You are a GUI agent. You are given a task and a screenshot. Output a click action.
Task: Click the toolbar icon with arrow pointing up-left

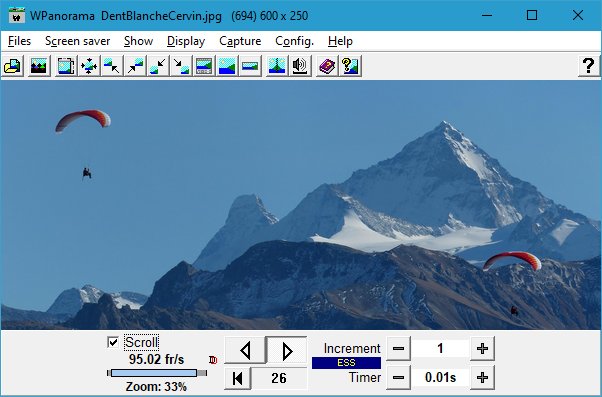(112, 66)
